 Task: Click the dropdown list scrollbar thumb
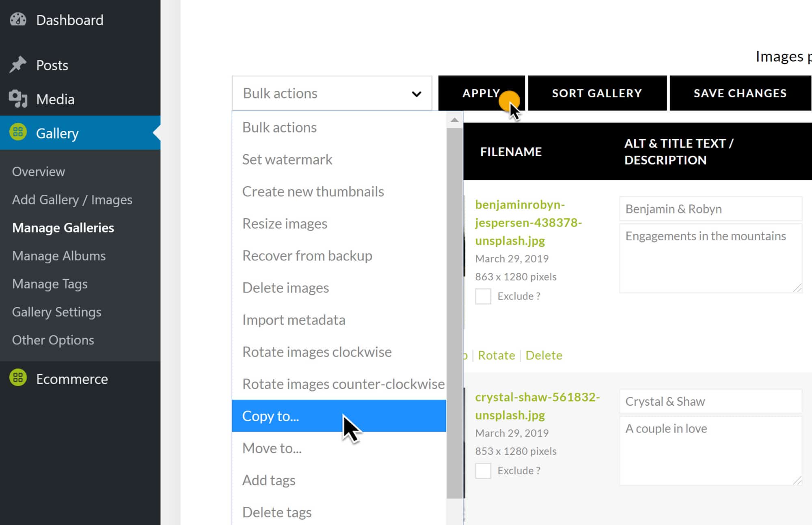coord(454,312)
